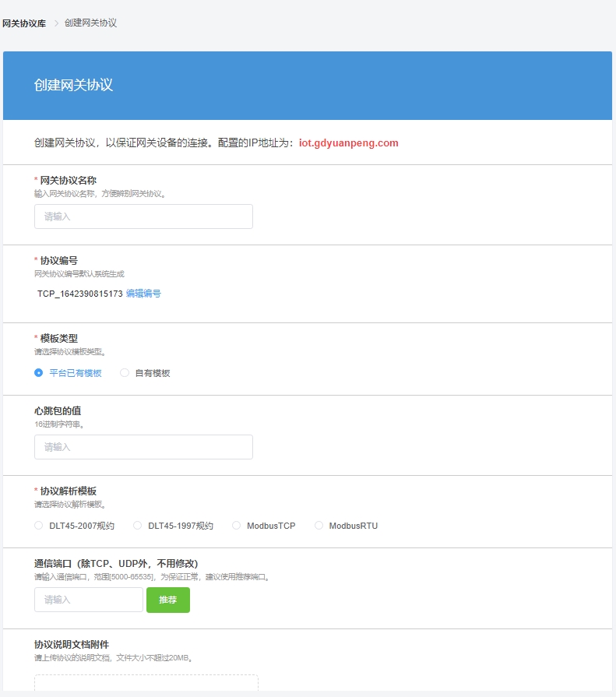Image resolution: width=616 pixels, height=697 pixels.
Task: Select the DLT45-2007规约 template
Action: (x=39, y=526)
